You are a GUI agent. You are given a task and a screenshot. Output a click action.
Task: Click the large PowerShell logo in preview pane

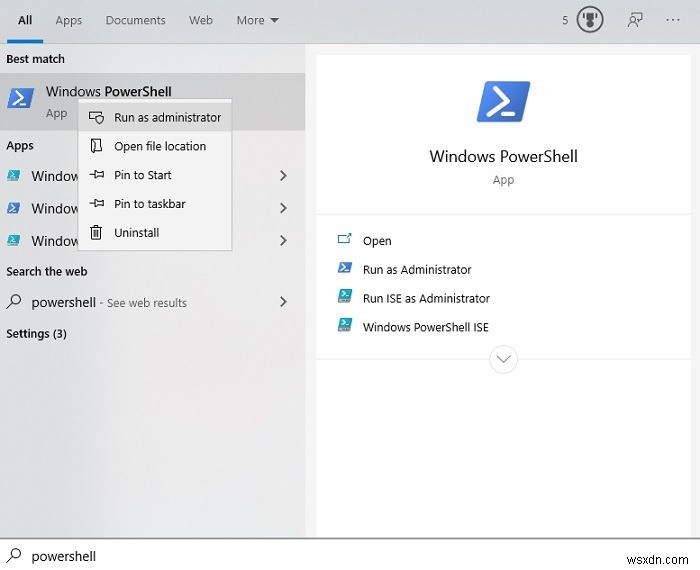503,102
